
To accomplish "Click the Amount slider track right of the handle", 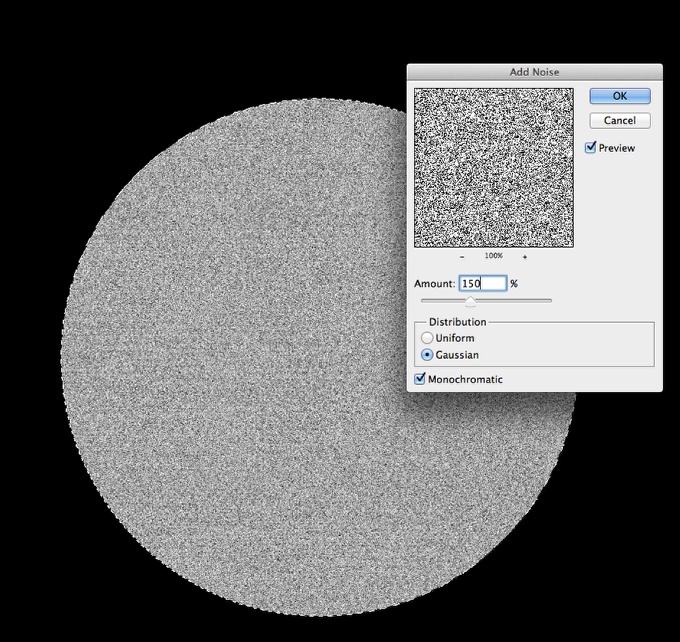I will coord(514,300).
